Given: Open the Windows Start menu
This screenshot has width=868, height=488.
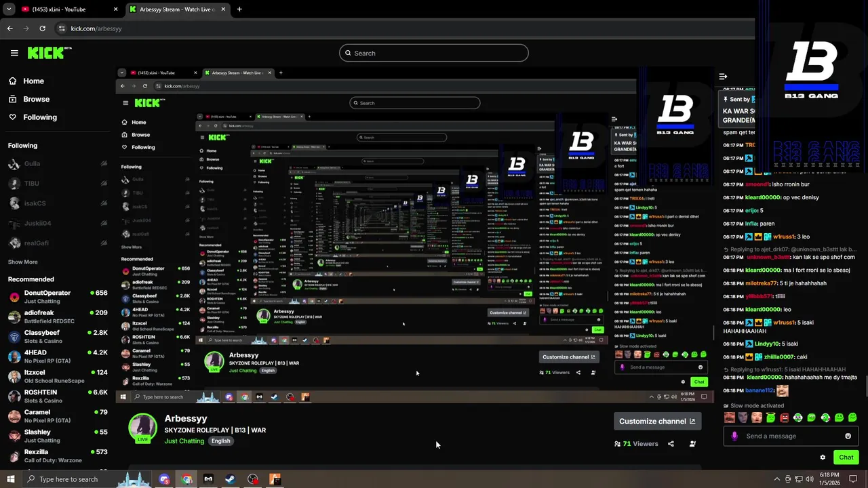Looking at the screenshot, I should [x=10, y=479].
